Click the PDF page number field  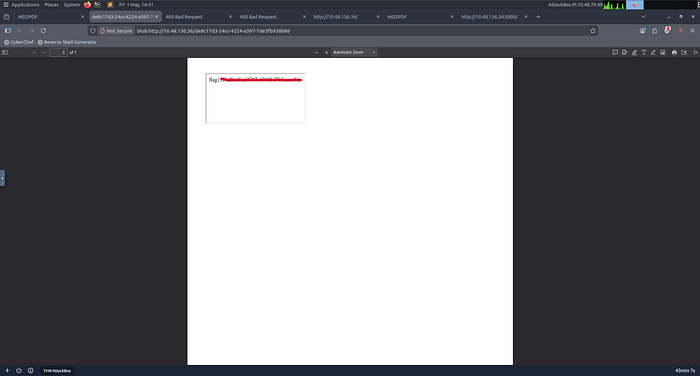(58, 52)
